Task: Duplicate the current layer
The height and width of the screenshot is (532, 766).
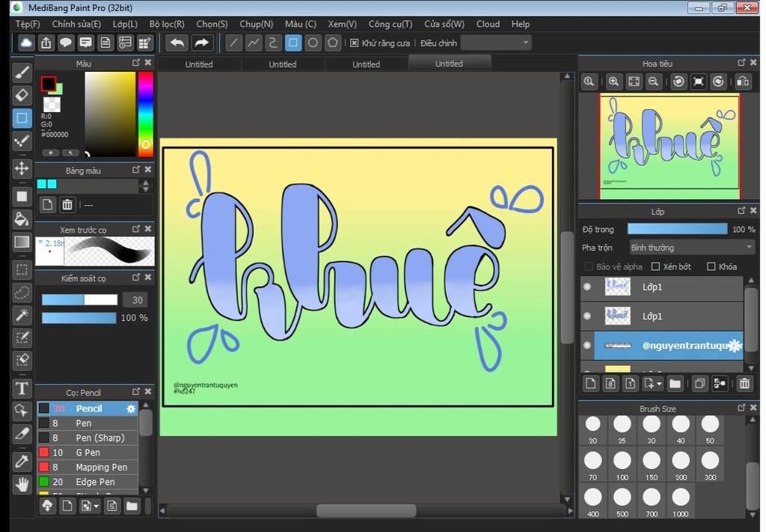Action: click(699, 384)
